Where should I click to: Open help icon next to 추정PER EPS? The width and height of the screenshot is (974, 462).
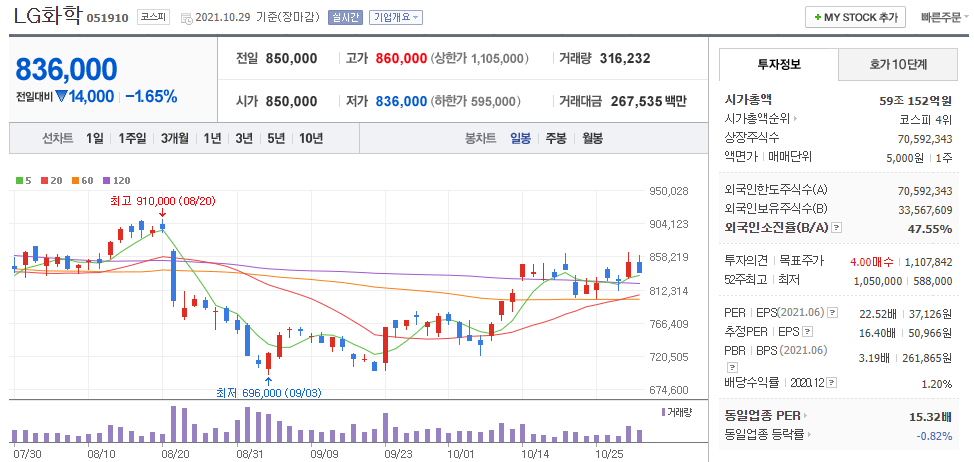[808, 332]
